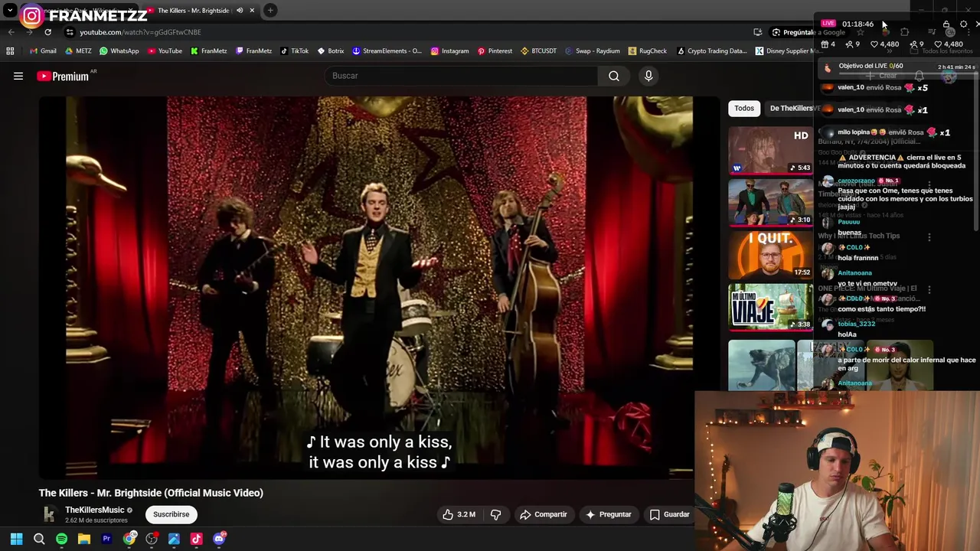Image resolution: width=980 pixels, height=551 pixels.
Task: Open the YouTube hamburger guide menu
Action: click(18, 76)
